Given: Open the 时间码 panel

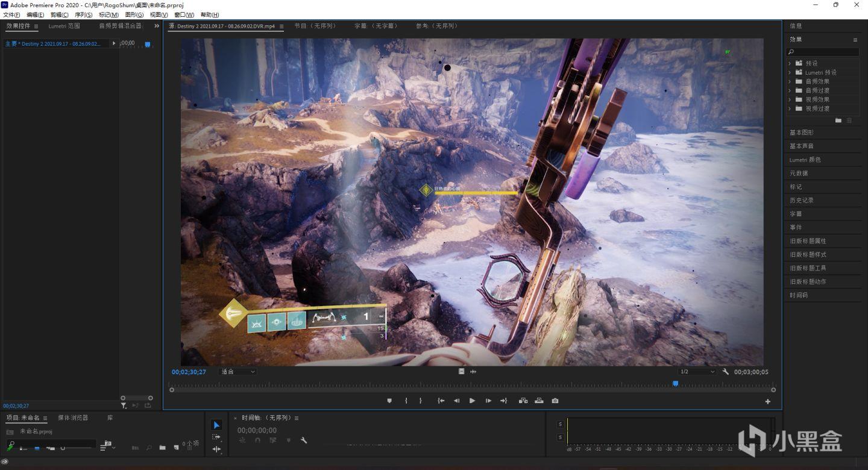Looking at the screenshot, I should coord(799,295).
